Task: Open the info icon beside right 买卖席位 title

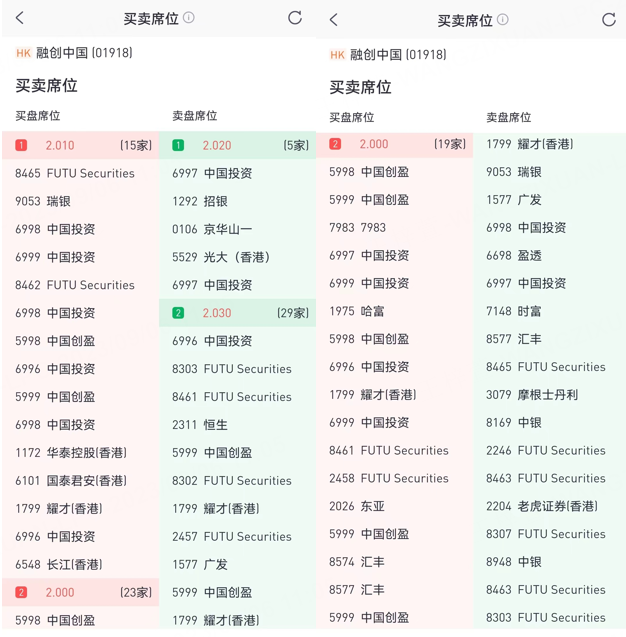Action: pyautogui.click(x=503, y=19)
